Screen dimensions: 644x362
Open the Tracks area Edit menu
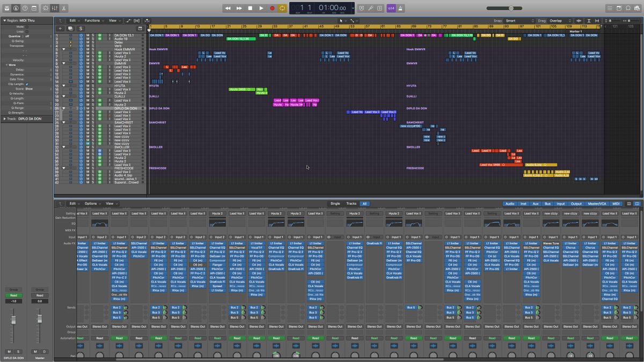coord(74,20)
